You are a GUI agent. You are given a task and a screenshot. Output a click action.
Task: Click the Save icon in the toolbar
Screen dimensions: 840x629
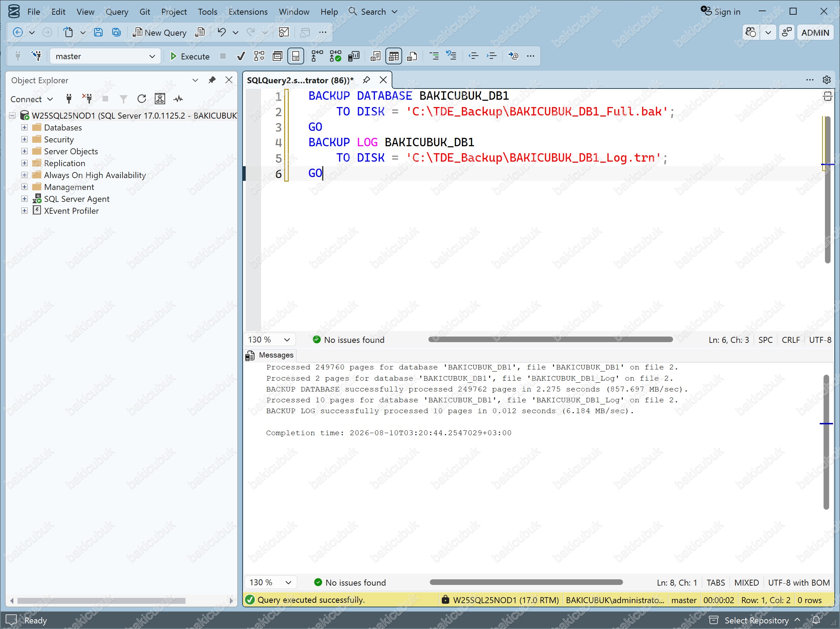coord(98,32)
